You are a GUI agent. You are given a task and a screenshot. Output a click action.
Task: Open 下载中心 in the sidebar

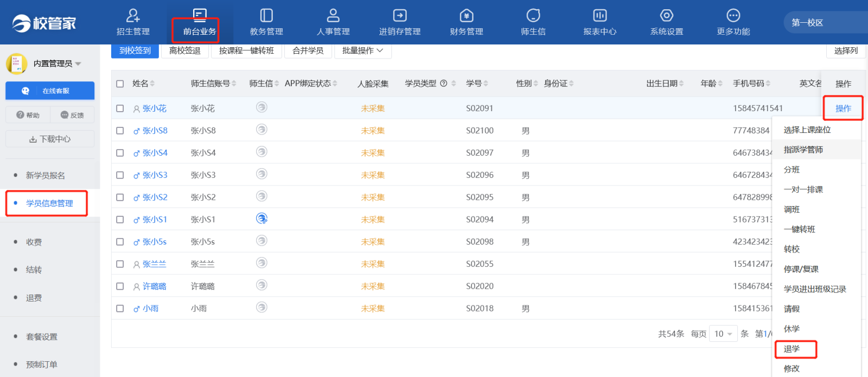point(50,139)
